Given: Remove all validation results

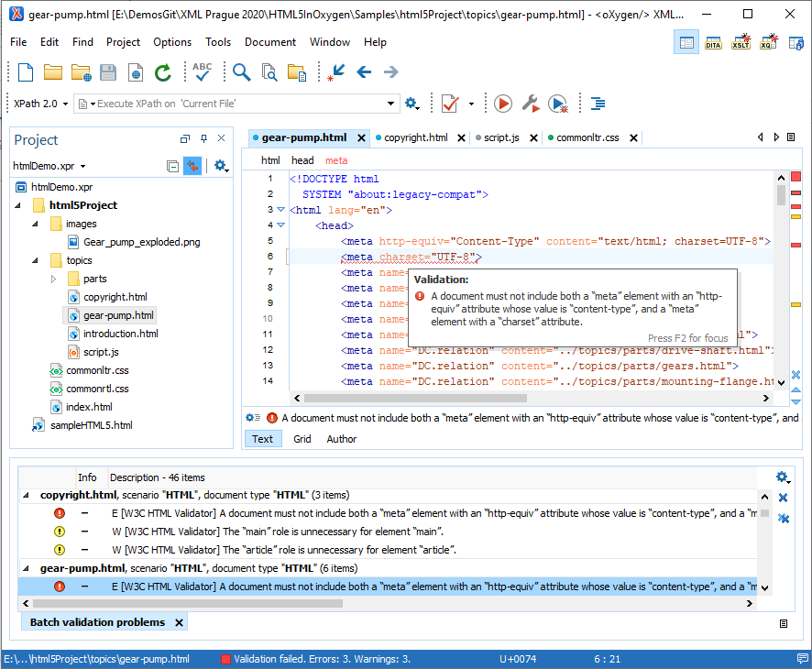Looking at the screenshot, I should click(x=784, y=518).
